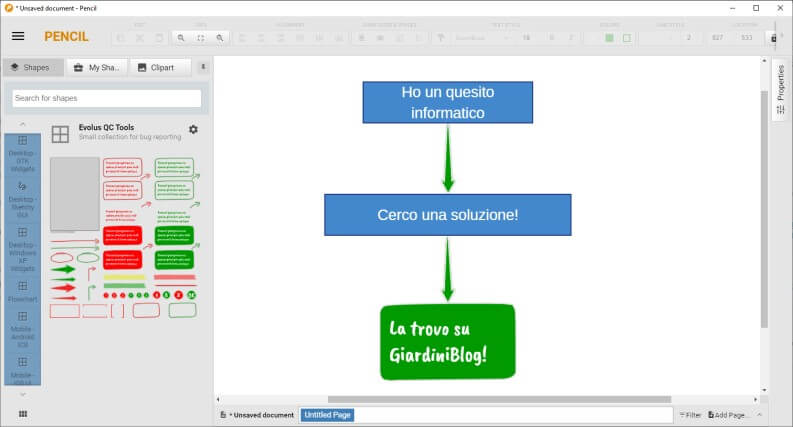Viewport: 793px width, 427px height.
Task: Click the X location field showing 827
Action: click(x=717, y=38)
